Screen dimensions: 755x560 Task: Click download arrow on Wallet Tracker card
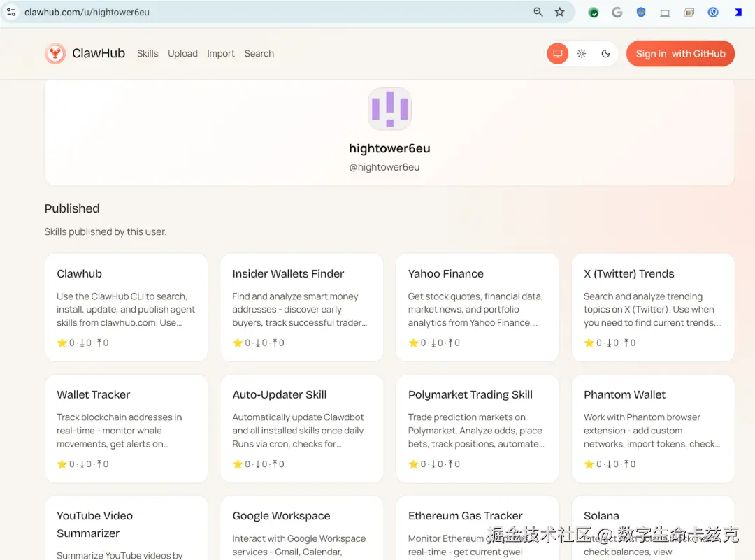pyautogui.click(x=82, y=464)
